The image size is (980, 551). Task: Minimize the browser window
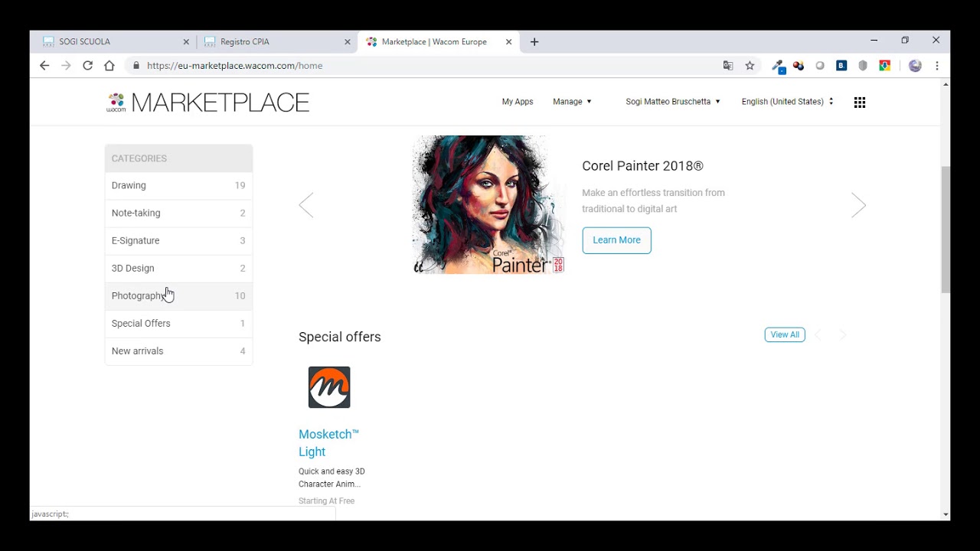pos(874,40)
